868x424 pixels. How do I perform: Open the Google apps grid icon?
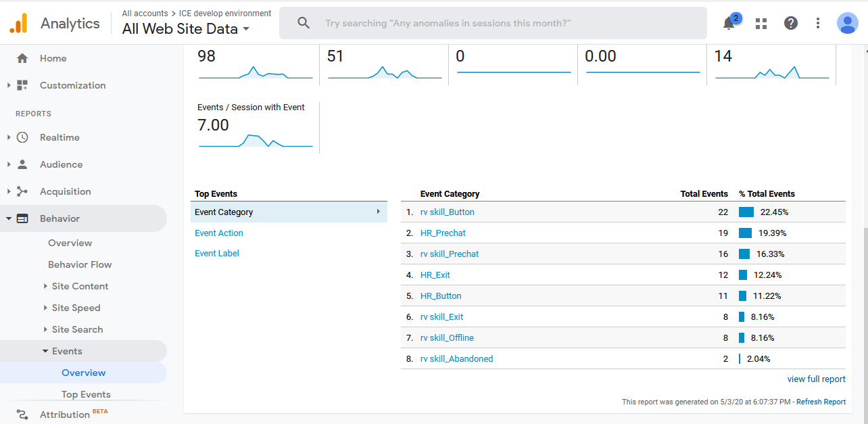pos(761,24)
